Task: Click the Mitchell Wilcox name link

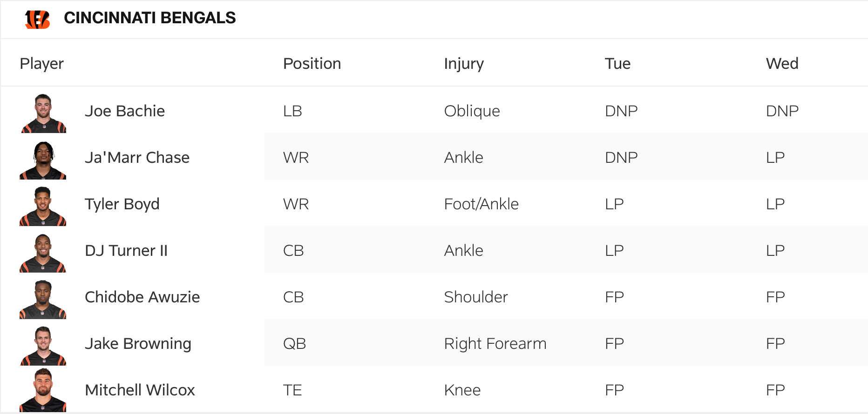Action: click(x=140, y=390)
